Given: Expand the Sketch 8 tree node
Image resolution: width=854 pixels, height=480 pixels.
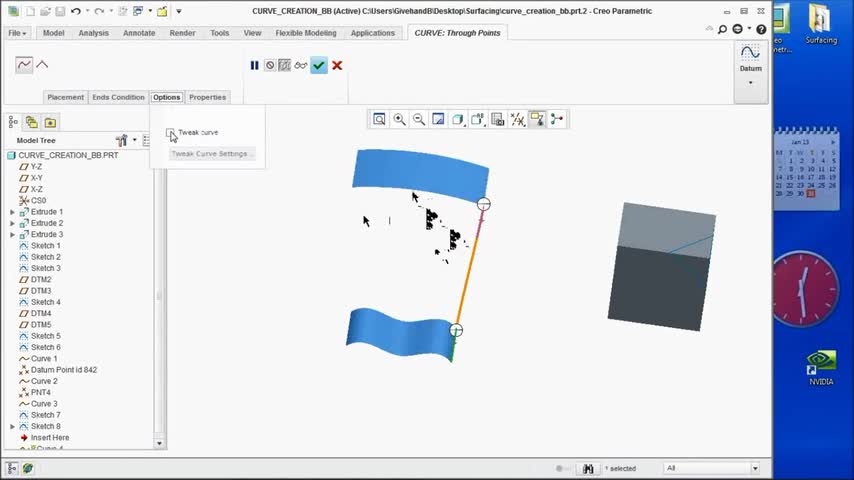Looking at the screenshot, I should point(13,427).
